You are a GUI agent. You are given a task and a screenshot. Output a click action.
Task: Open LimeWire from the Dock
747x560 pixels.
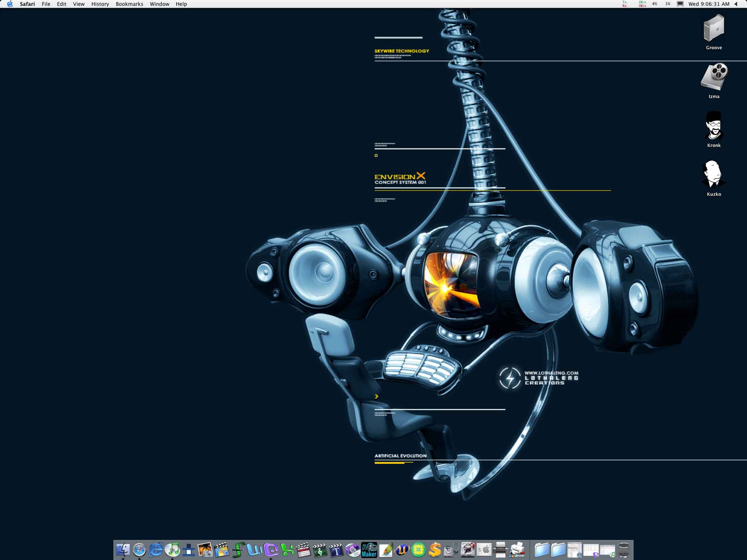(418, 550)
